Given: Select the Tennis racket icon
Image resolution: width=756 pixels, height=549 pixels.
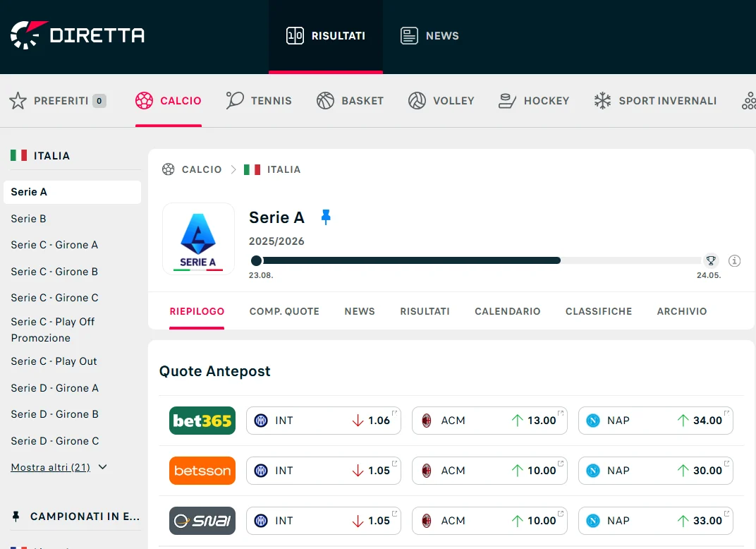Looking at the screenshot, I should click(x=235, y=101).
